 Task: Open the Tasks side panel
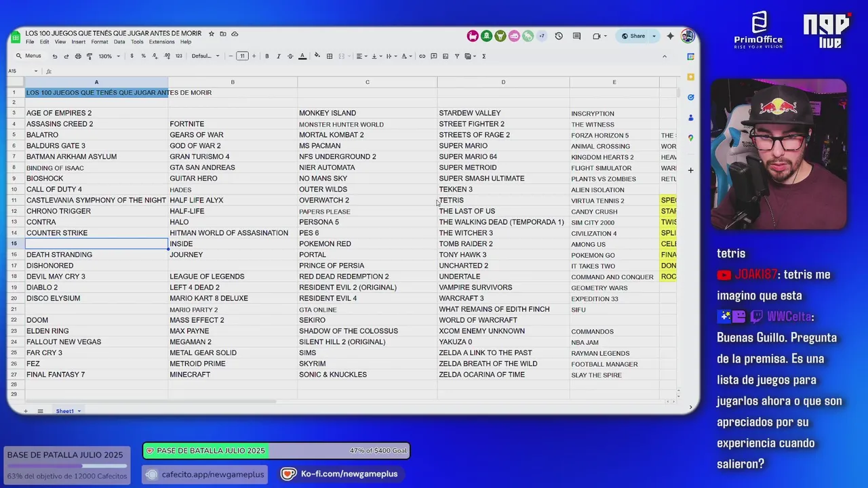tap(690, 97)
